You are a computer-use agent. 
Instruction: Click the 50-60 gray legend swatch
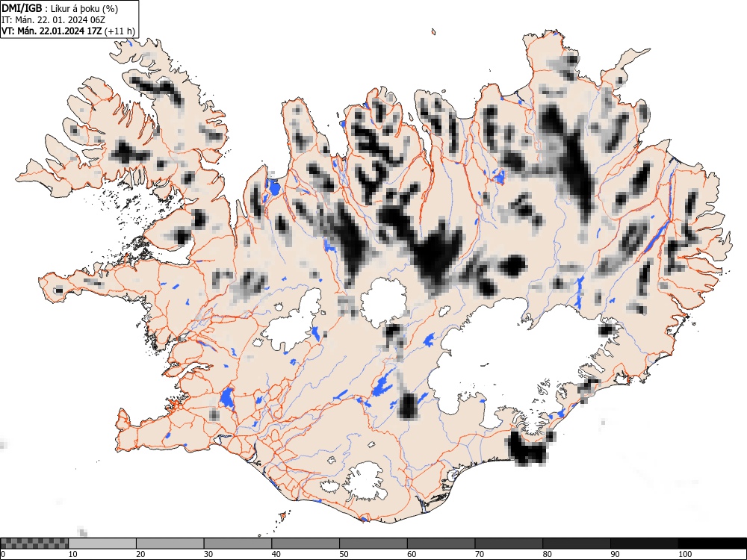(x=373, y=544)
